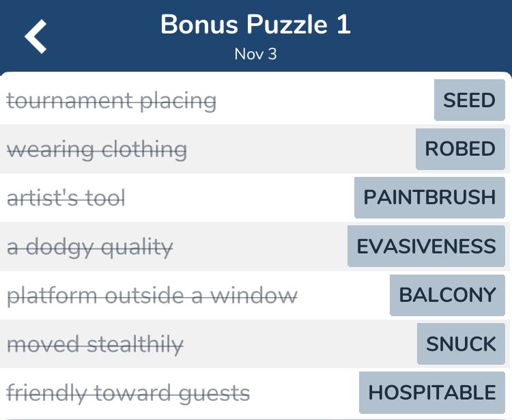Click the 'friendly toward guests' clue

(x=128, y=393)
